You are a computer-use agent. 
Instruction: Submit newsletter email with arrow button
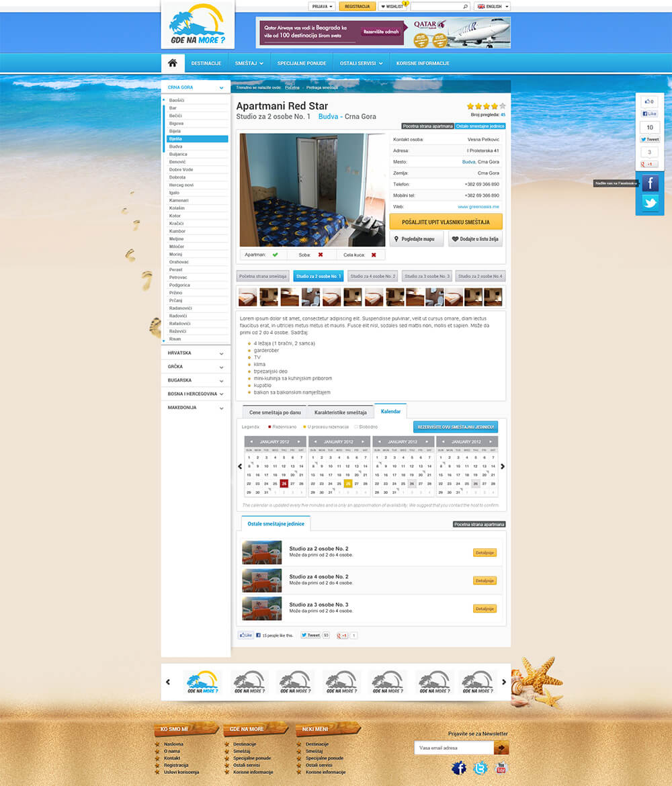501,748
